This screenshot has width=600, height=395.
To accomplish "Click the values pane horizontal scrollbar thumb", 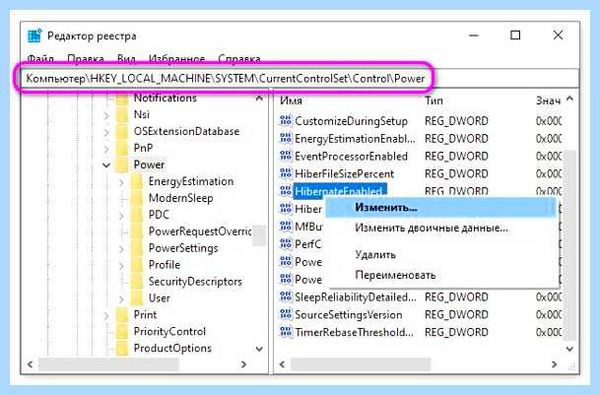I will [360, 364].
